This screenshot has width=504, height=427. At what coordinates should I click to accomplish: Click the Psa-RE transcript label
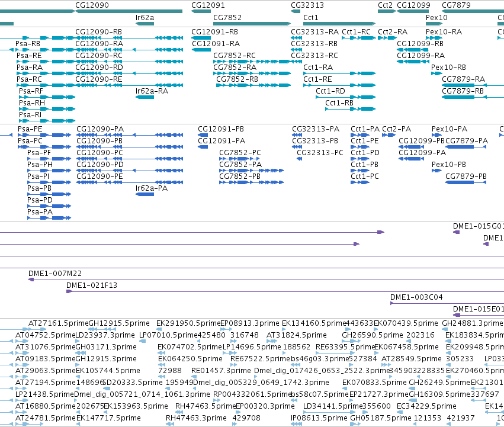point(29,56)
